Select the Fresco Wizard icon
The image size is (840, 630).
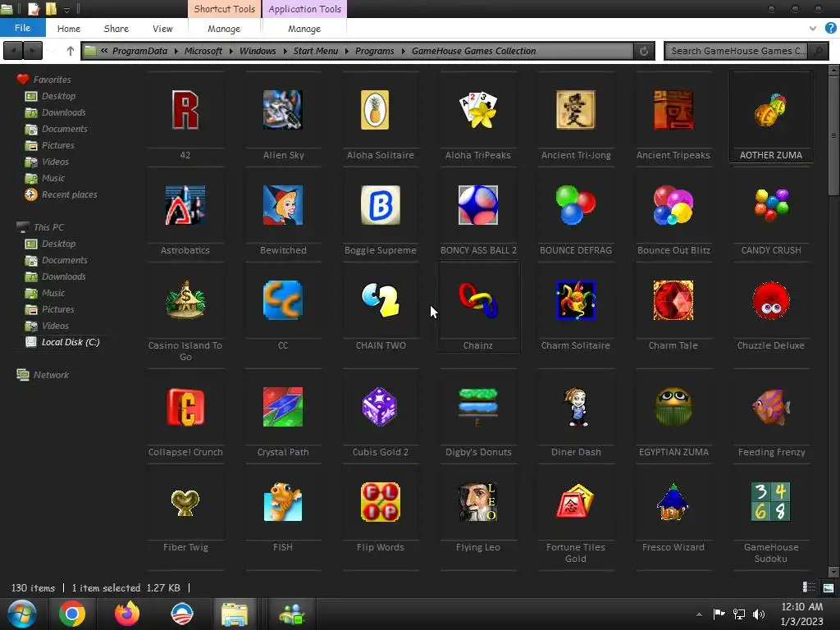[x=673, y=502]
